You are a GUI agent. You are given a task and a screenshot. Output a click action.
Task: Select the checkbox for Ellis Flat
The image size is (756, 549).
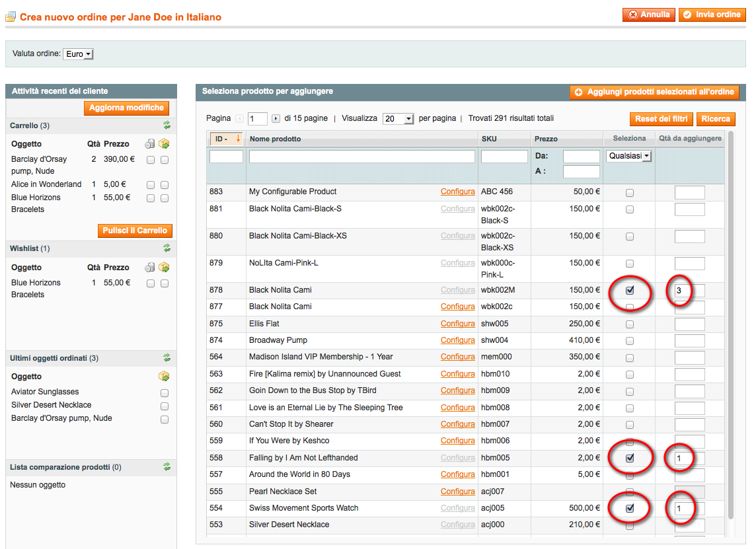point(629,324)
